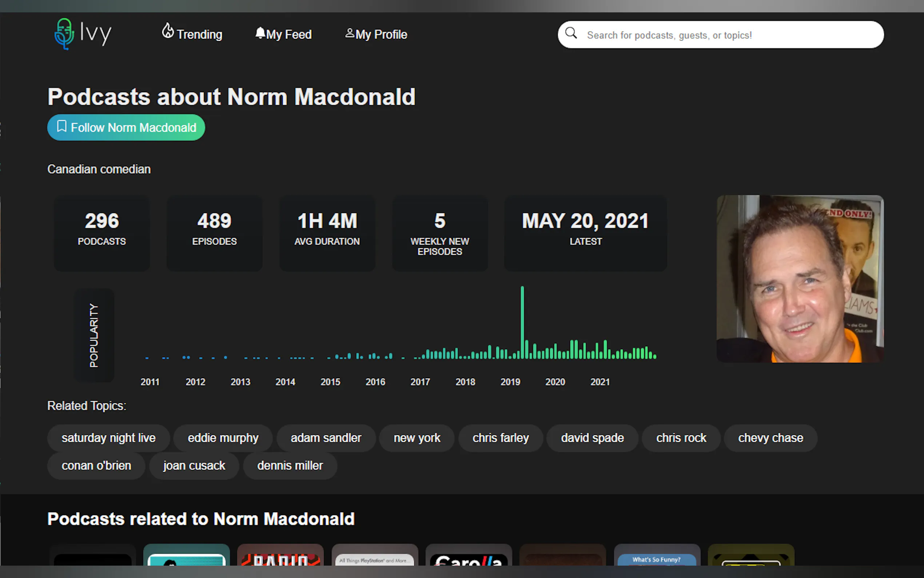Viewport: 924px width, 578px height.
Task: Select the chevy chase topic chip
Action: click(770, 438)
